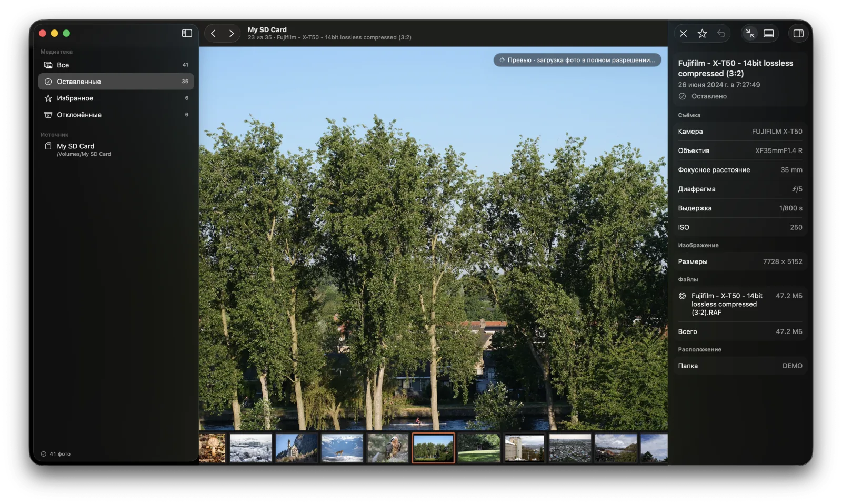This screenshot has height=504, width=842.
Task: Exit full view with collapse arrows icon
Action: point(750,34)
